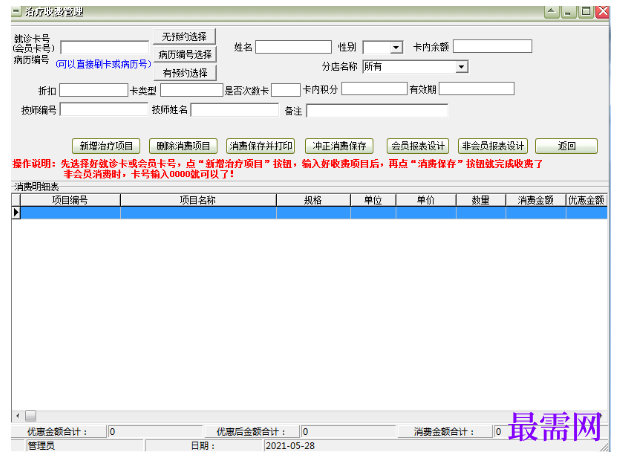620x458 pixels.
Task: Click the 病历编号选择 button
Action: [x=185, y=55]
